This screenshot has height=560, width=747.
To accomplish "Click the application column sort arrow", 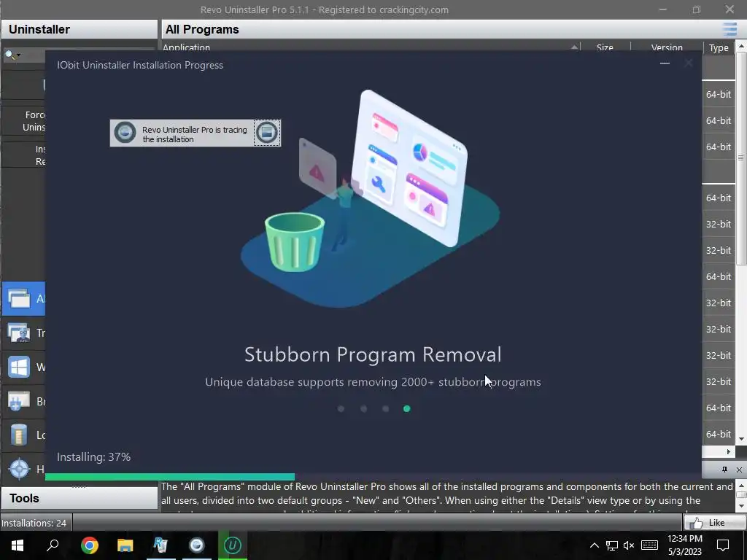I will pos(574,47).
